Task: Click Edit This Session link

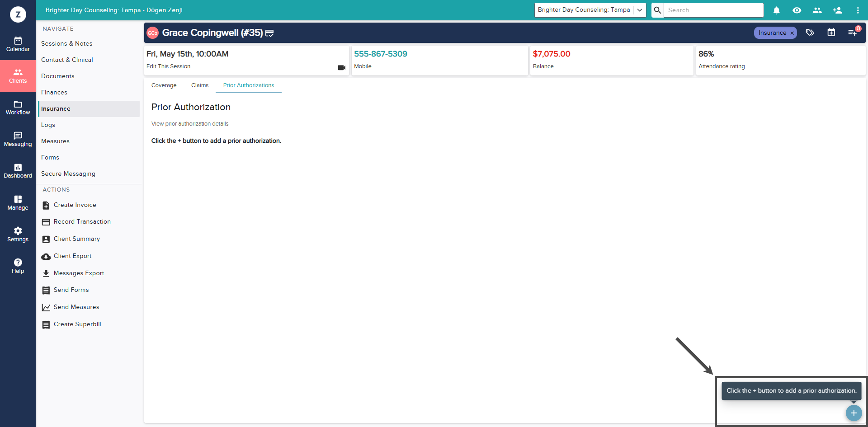Action: point(168,66)
